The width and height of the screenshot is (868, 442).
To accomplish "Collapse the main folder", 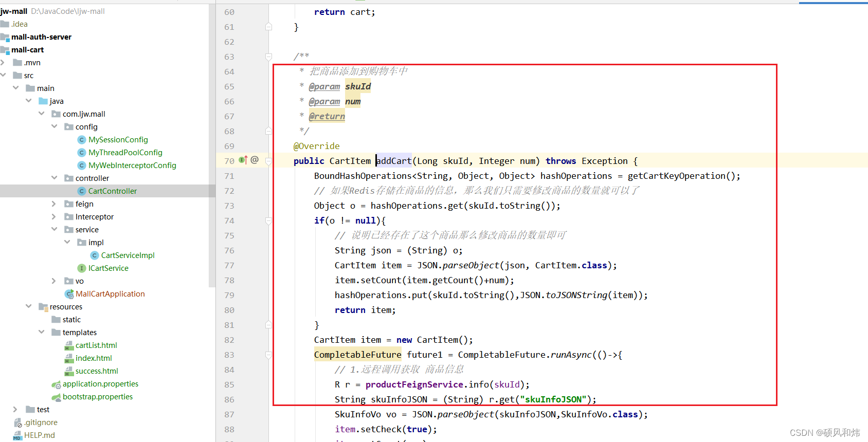I will point(15,88).
